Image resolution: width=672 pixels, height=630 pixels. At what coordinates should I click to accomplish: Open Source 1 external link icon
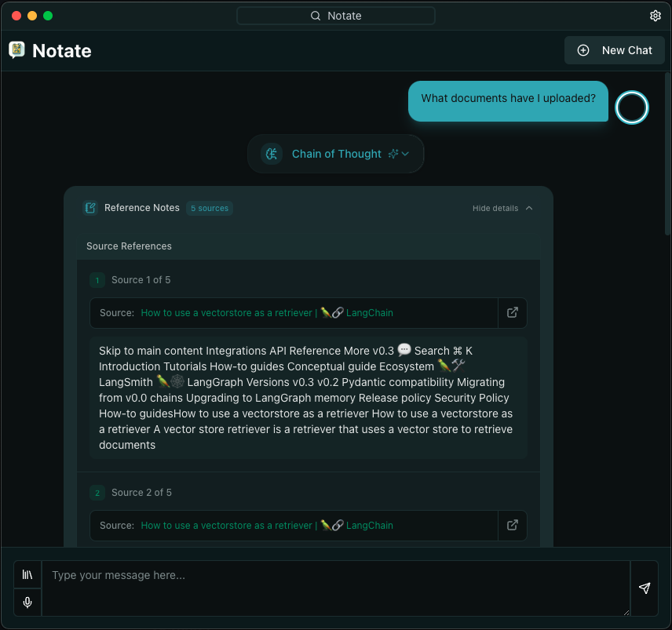pyautogui.click(x=512, y=312)
